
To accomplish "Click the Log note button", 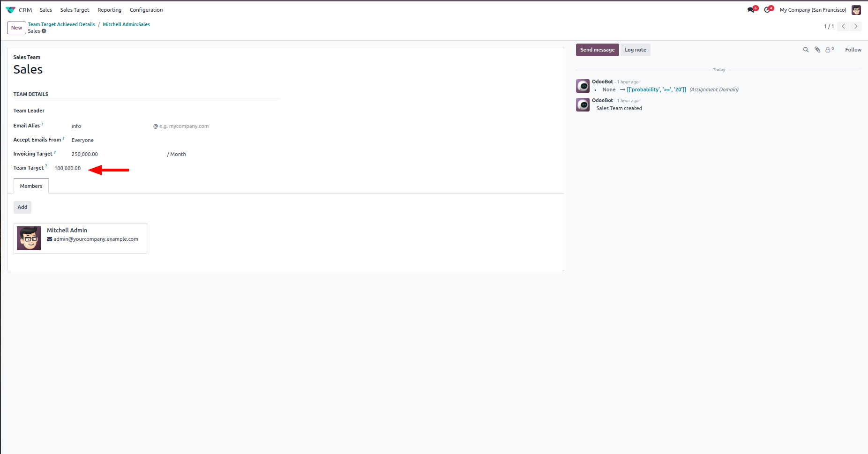I will coord(635,50).
